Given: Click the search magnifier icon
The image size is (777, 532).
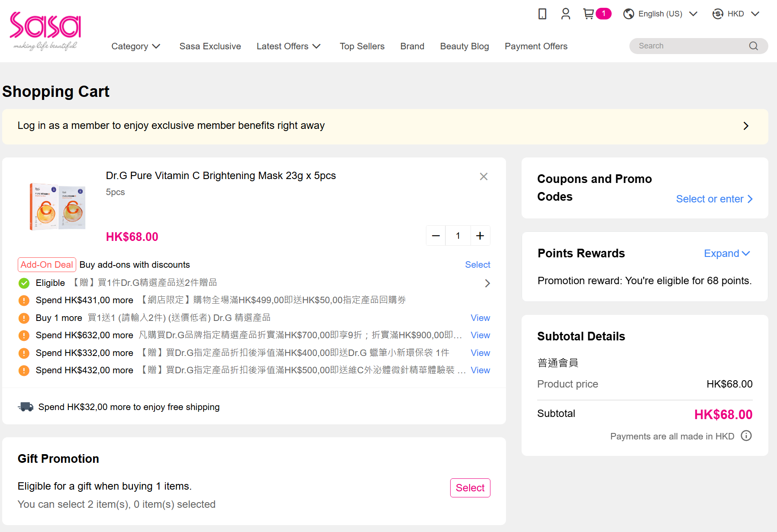Looking at the screenshot, I should pyautogui.click(x=754, y=46).
